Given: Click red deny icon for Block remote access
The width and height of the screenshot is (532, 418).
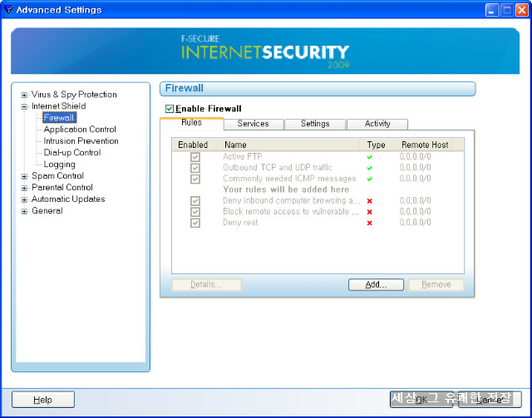Looking at the screenshot, I should coord(370,212).
